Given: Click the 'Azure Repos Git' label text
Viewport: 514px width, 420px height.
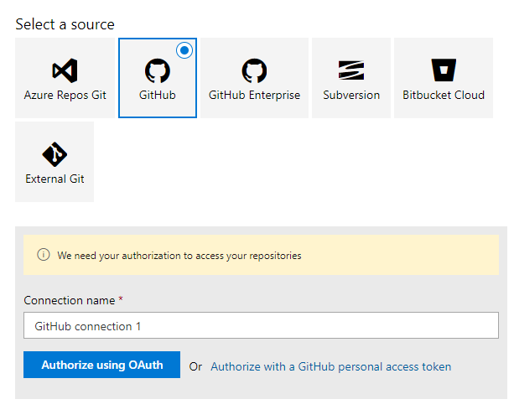Looking at the screenshot, I should coord(65,95).
